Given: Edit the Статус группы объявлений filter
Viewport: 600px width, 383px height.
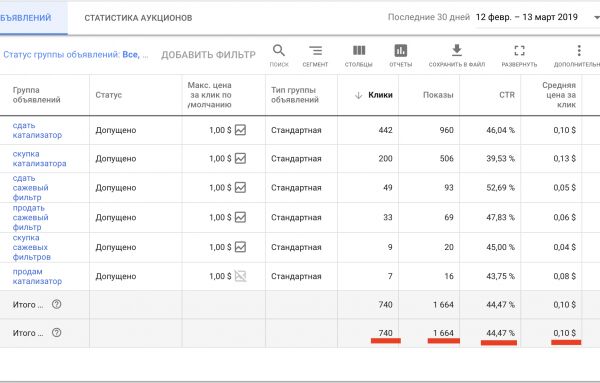Looking at the screenshot, I should (x=76, y=55).
